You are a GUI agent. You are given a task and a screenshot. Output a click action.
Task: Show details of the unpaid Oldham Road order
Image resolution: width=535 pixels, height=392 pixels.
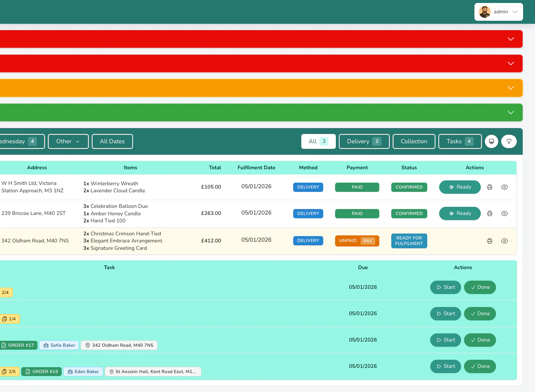[504, 241]
